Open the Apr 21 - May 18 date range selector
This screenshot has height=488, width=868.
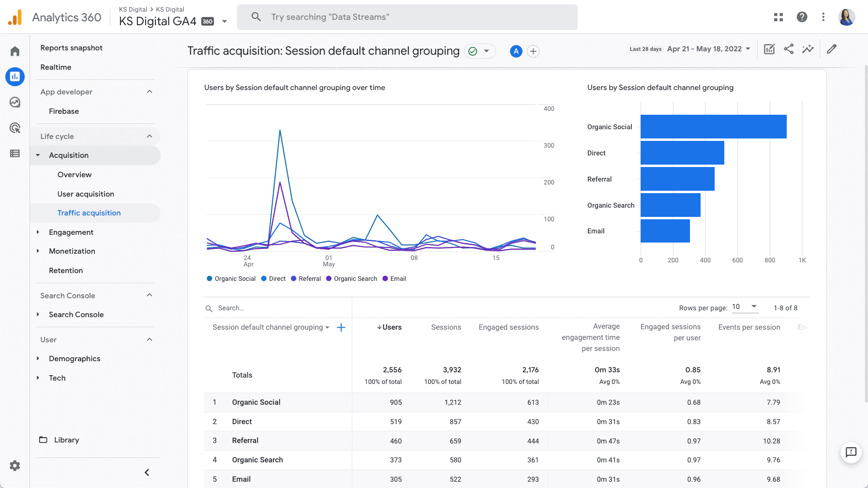pos(707,48)
